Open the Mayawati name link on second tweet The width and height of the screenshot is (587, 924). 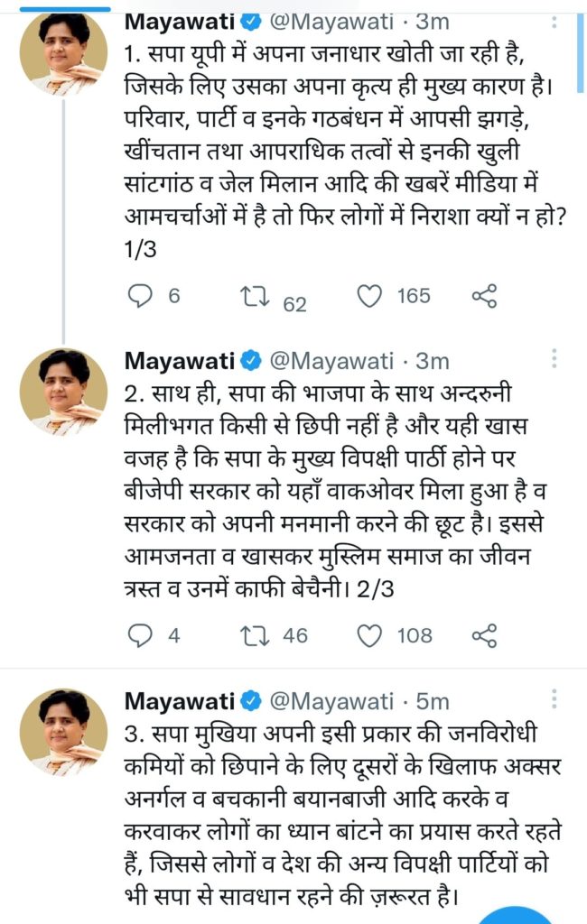pyautogui.click(x=178, y=362)
